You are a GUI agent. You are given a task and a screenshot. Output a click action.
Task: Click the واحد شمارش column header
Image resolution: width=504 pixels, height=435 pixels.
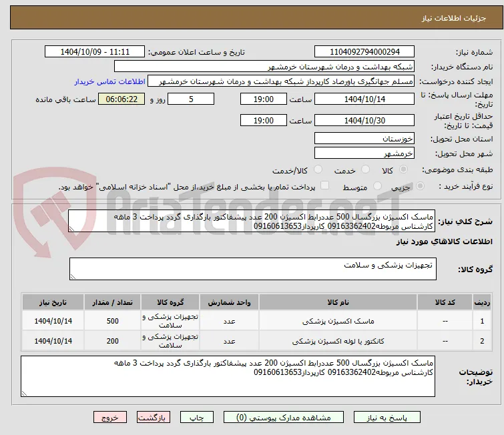pos(229,302)
